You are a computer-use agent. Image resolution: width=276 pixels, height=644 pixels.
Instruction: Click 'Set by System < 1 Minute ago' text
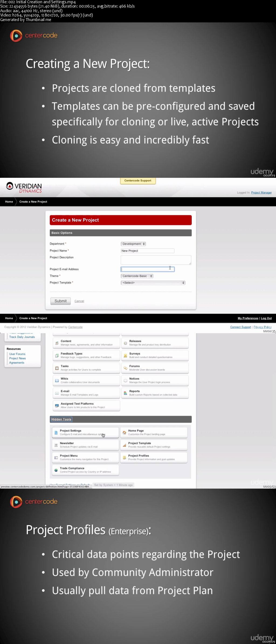[x=113, y=485]
